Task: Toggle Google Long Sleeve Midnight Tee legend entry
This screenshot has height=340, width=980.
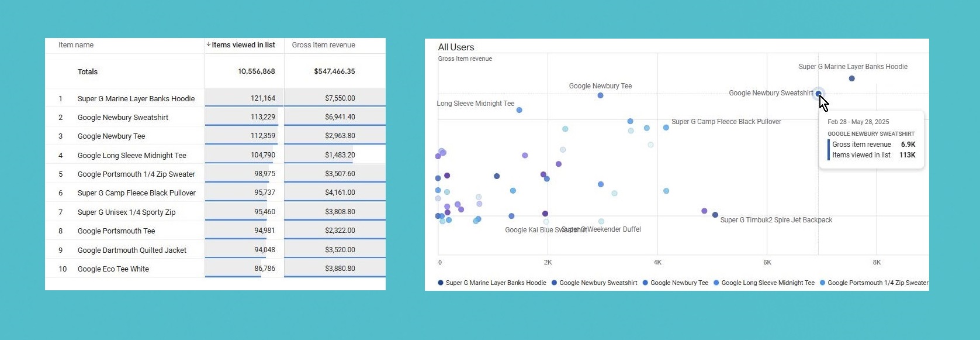Action: 764,283
